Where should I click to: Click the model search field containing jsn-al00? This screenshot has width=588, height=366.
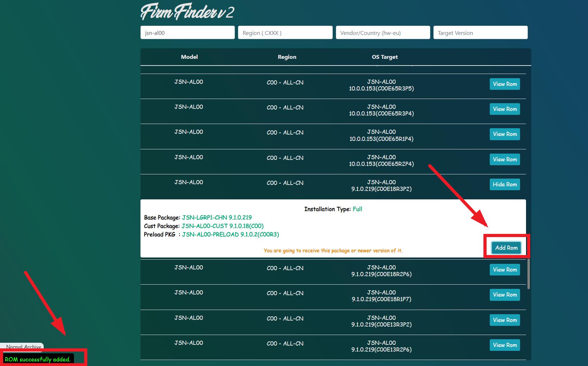[x=187, y=32]
